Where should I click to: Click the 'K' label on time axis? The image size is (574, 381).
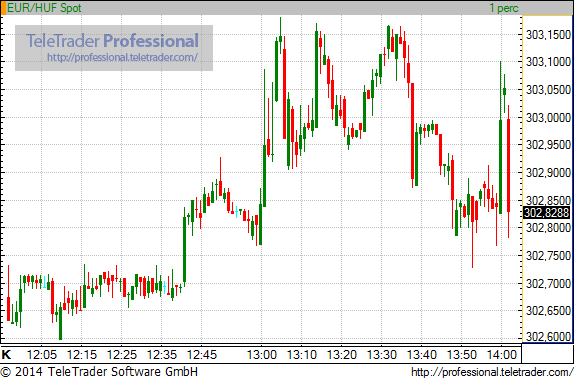[x=6, y=354]
